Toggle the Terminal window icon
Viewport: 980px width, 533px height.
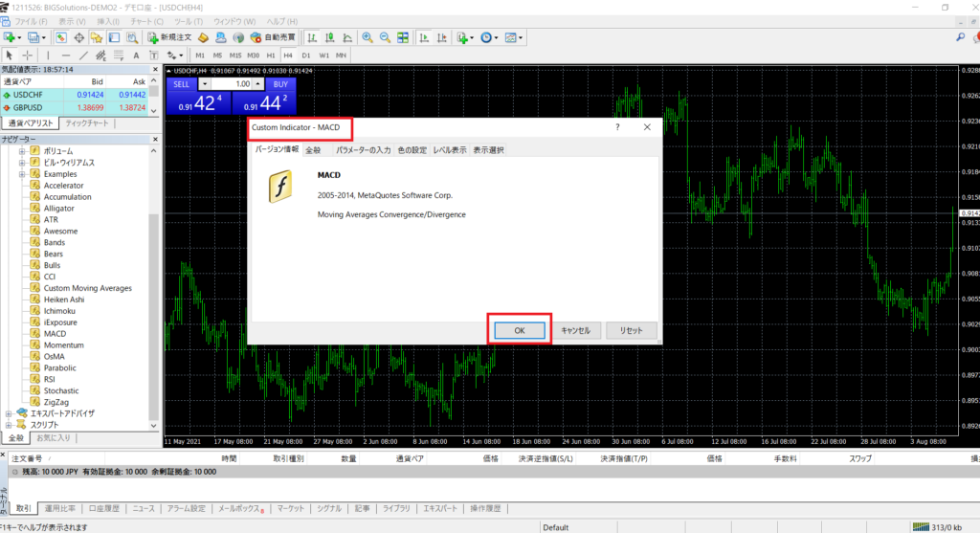tap(114, 37)
